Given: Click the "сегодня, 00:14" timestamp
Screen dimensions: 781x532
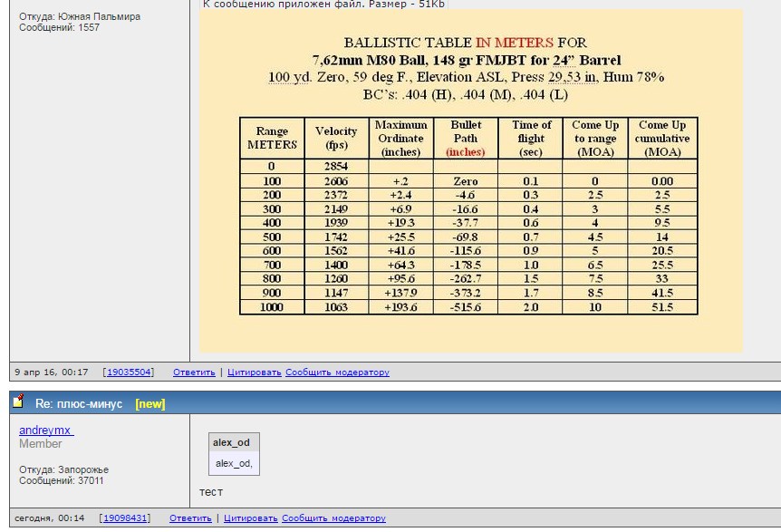Looking at the screenshot, I should pos(50,518).
